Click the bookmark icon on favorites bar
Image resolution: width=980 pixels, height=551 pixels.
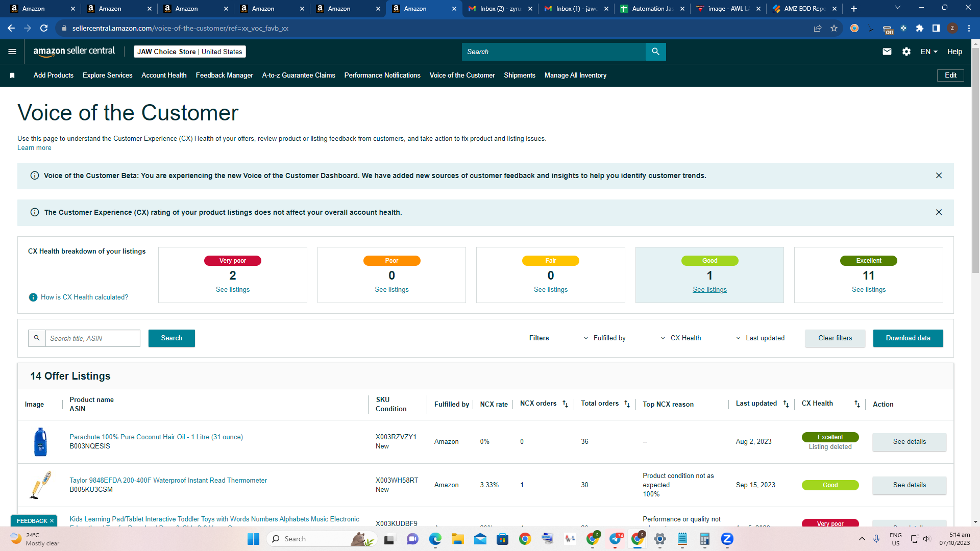tap(12, 76)
